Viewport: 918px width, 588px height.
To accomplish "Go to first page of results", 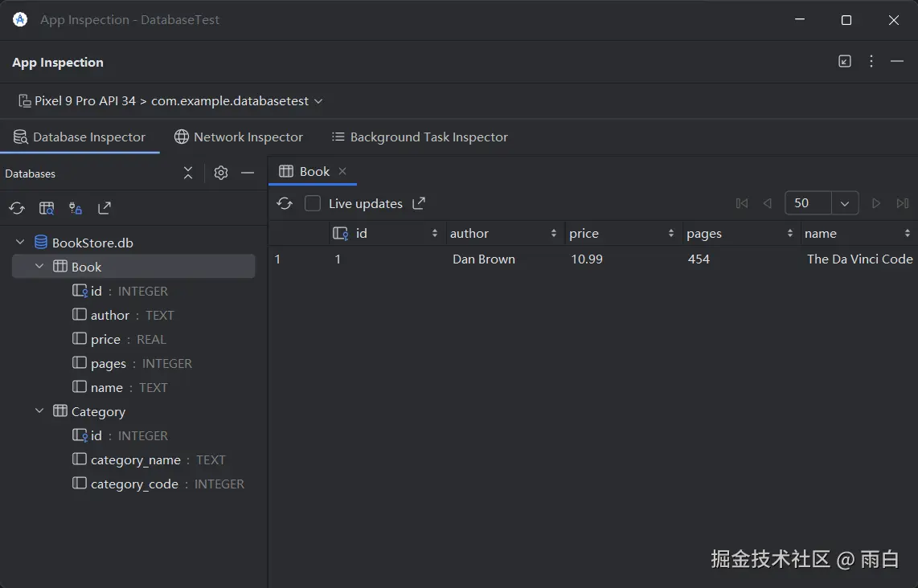I will pos(742,203).
